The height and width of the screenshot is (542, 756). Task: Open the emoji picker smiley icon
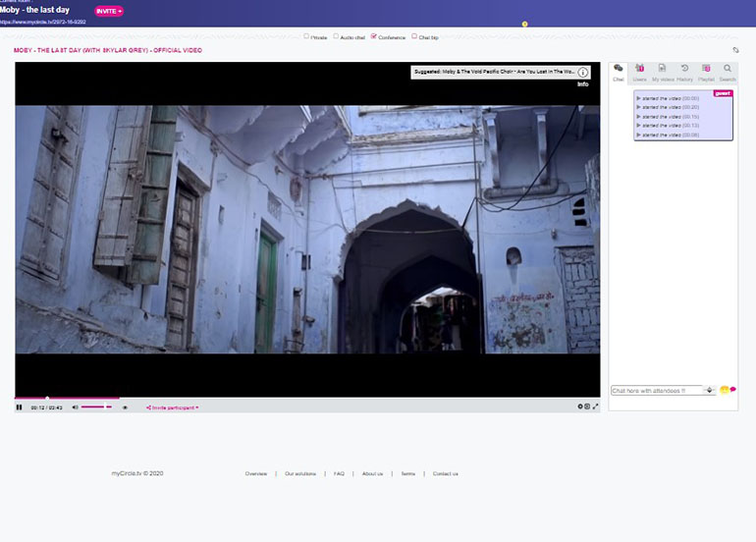(x=724, y=390)
